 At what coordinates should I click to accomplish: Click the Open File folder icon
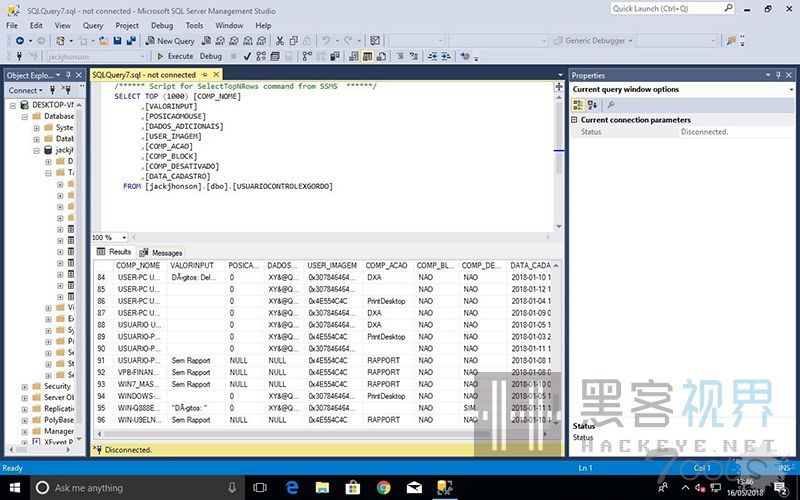point(103,41)
